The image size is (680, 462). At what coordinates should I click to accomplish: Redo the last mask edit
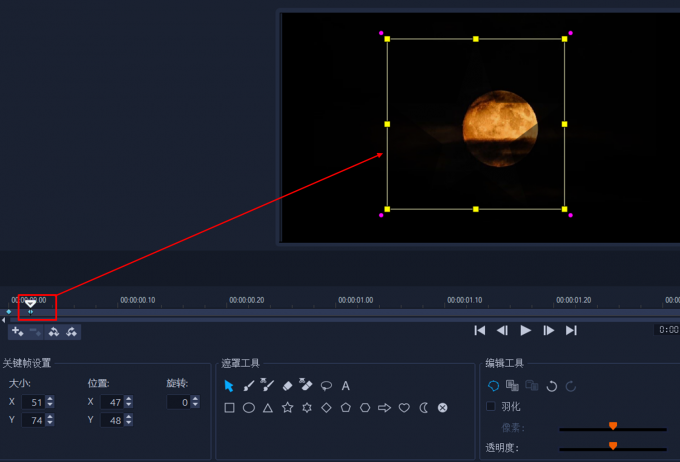[x=571, y=386]
